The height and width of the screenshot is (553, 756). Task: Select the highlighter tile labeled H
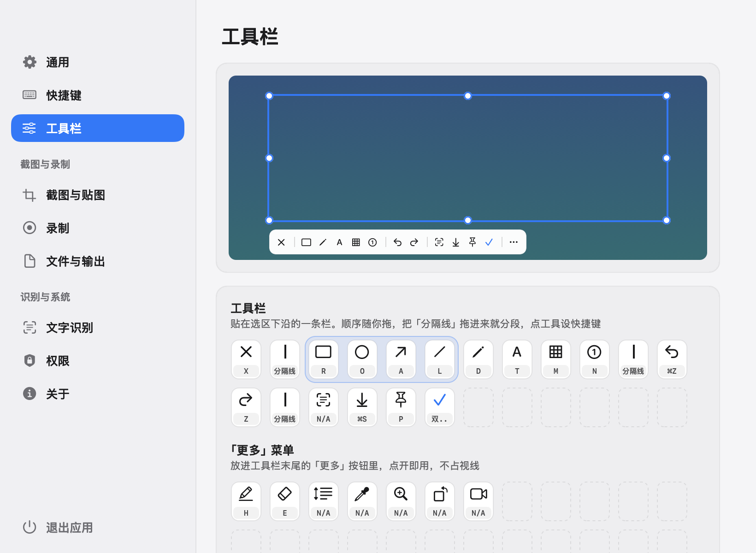pyautogui.click(x=246, y=501)
